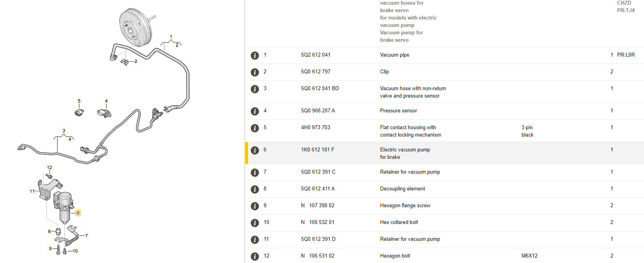Select callout number 12 in the diagram
Image resolution: width=644 pixels, height=263 pixels.
50,167
